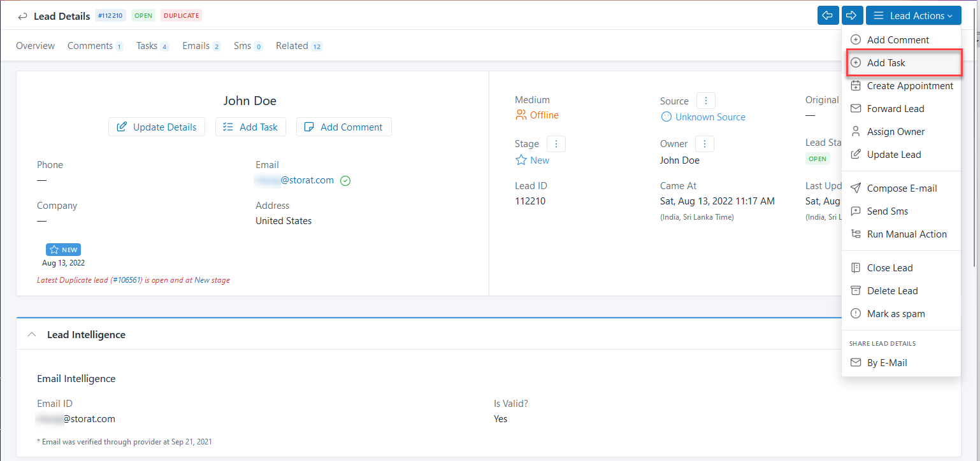The image size is (980, 461).
Task: Click the Unknown Source link
Action: coord(709,117)
